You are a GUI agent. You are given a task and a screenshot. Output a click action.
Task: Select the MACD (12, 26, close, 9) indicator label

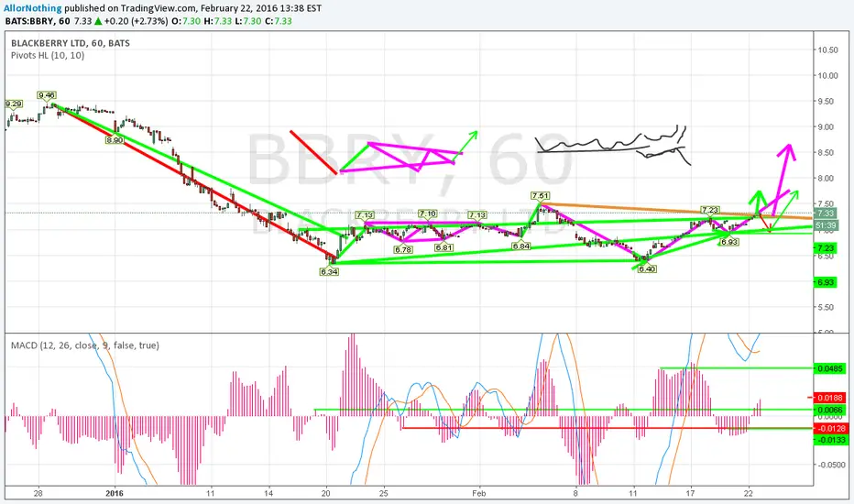85,345
